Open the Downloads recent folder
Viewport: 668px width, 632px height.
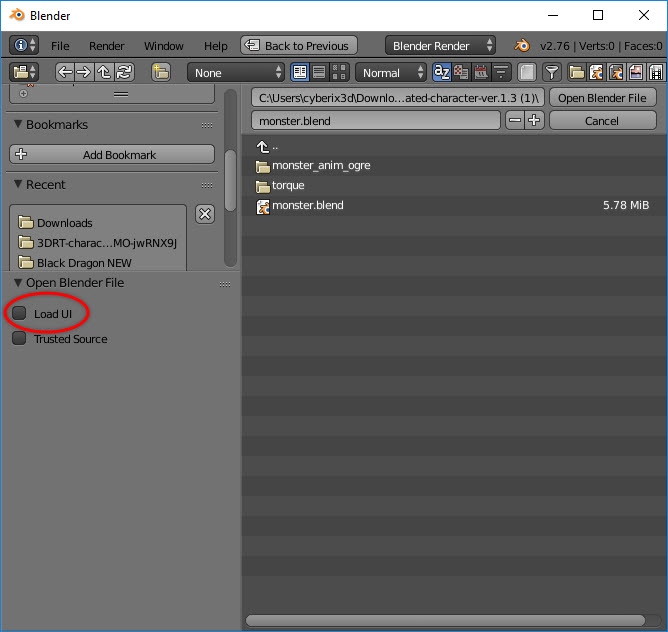(x=98, y=222)
